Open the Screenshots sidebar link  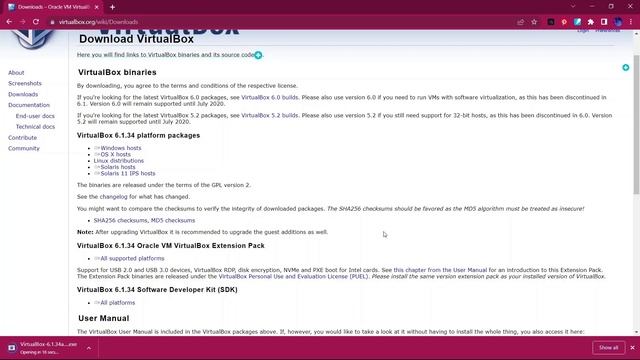coord(25,83)
